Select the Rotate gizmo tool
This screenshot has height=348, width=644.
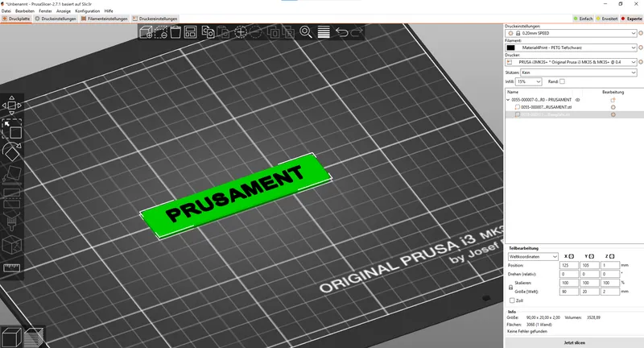click(12, 152)
